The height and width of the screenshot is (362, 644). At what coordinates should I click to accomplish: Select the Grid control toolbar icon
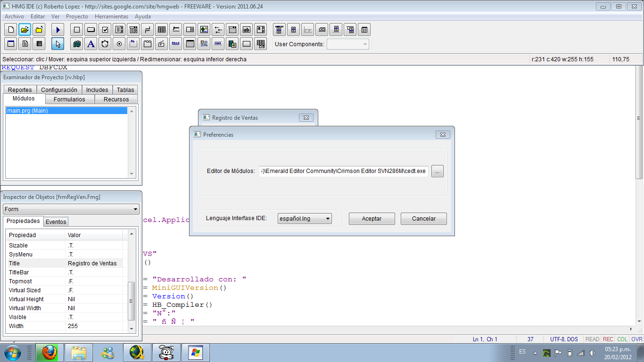(x=162, y=30)
